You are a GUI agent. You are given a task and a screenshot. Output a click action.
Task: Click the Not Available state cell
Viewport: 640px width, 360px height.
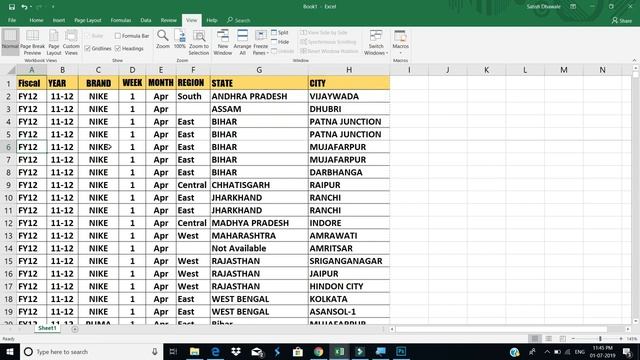click(259, 249)
